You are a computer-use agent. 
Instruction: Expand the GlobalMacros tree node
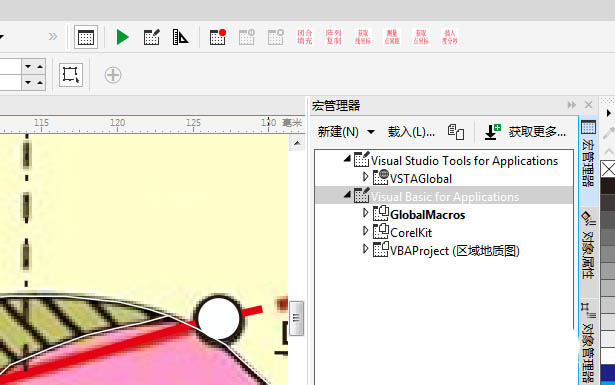pyautogui.click(x=365, y=213)
